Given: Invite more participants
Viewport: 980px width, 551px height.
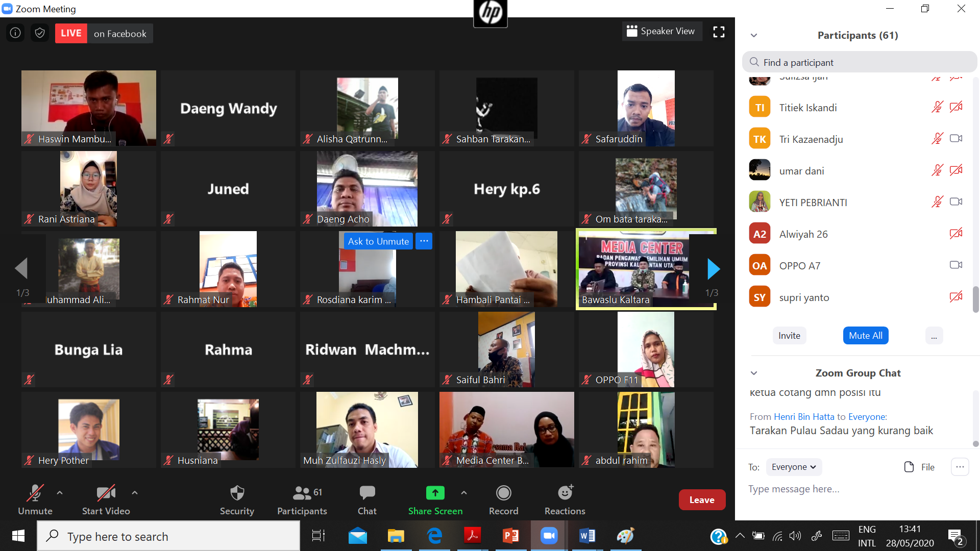Looking at the screenshot, I should tap(789, 336).
